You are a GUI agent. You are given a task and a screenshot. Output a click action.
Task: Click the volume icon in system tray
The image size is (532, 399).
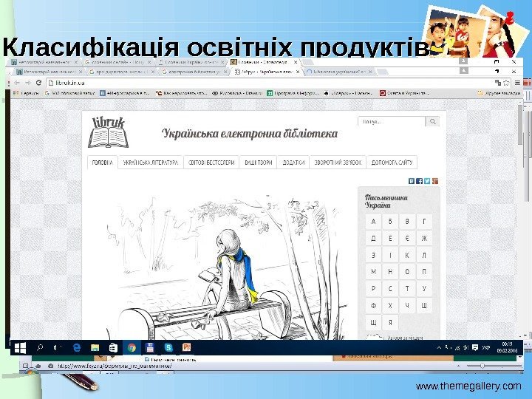click(466, 348)
